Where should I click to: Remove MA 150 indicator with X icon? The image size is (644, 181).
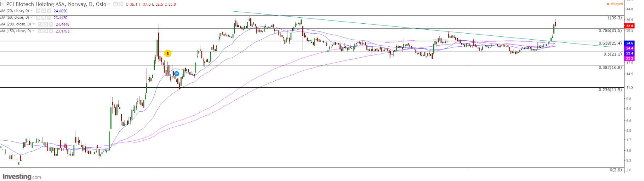click(51, 31)
